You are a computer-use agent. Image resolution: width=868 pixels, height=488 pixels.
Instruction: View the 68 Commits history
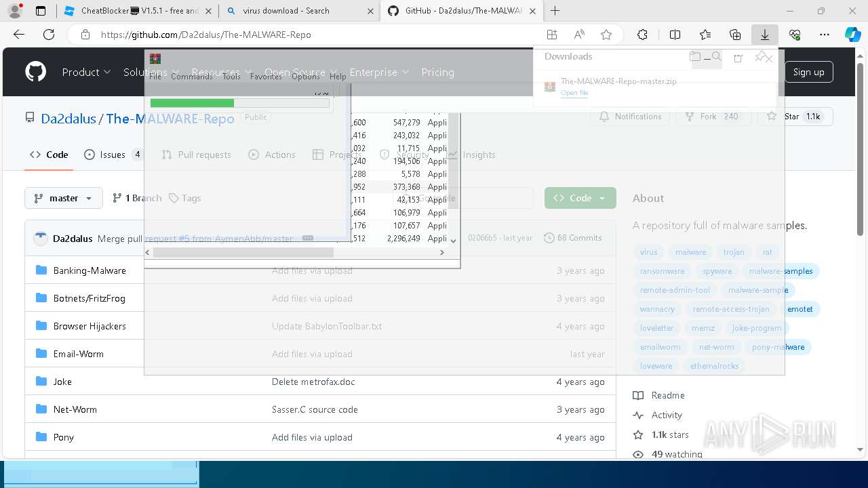pyautogui.click(x=573, y=238)
